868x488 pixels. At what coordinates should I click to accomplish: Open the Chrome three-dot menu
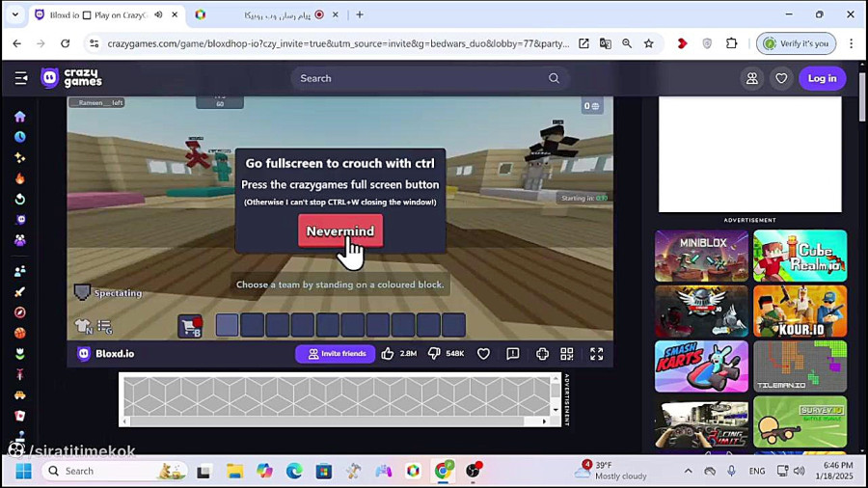point(851,43)
